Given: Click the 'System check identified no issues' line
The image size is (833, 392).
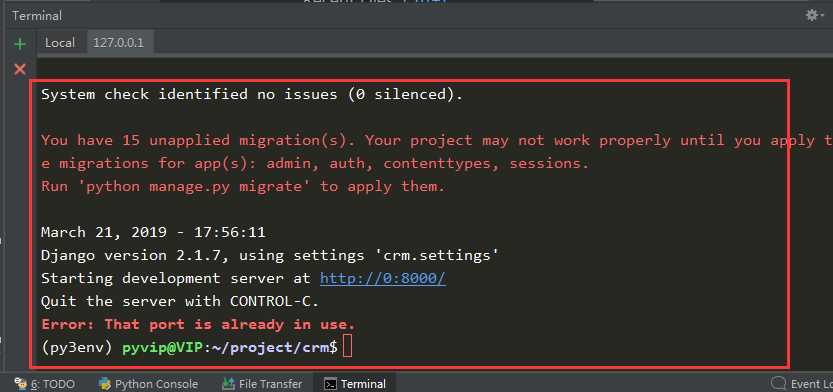Looking at the screenshot, I should click(x=252, y=95).
